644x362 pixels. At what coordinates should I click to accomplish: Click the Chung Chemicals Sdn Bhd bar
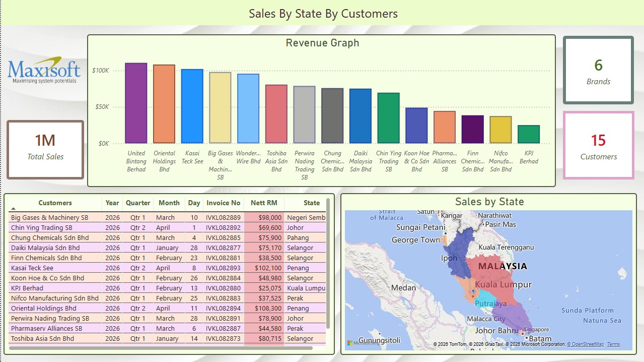click(x=332, y=116)
